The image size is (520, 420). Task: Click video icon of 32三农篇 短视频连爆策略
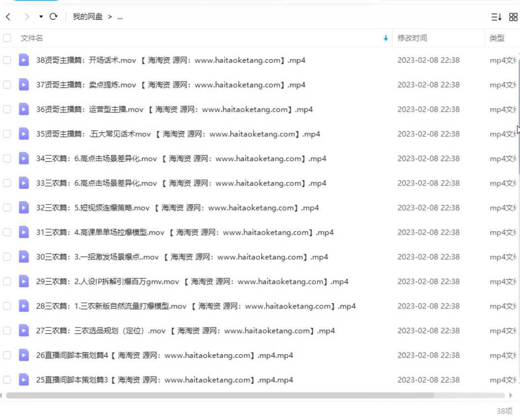click(24, 208)
